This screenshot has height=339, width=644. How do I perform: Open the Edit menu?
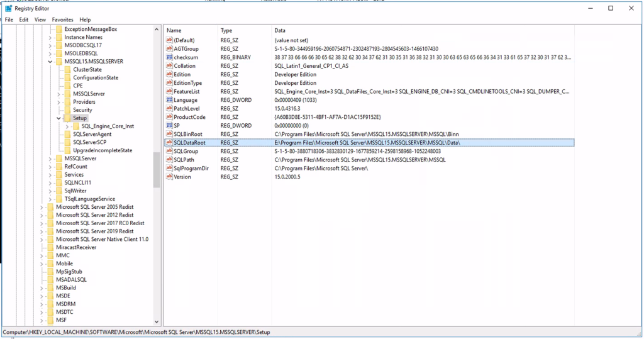coord(24,19)
